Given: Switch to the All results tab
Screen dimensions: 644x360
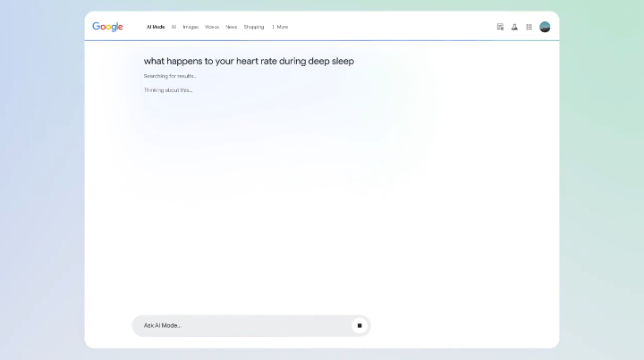Looking at the screenshot, I should click(x=174, y=27).
